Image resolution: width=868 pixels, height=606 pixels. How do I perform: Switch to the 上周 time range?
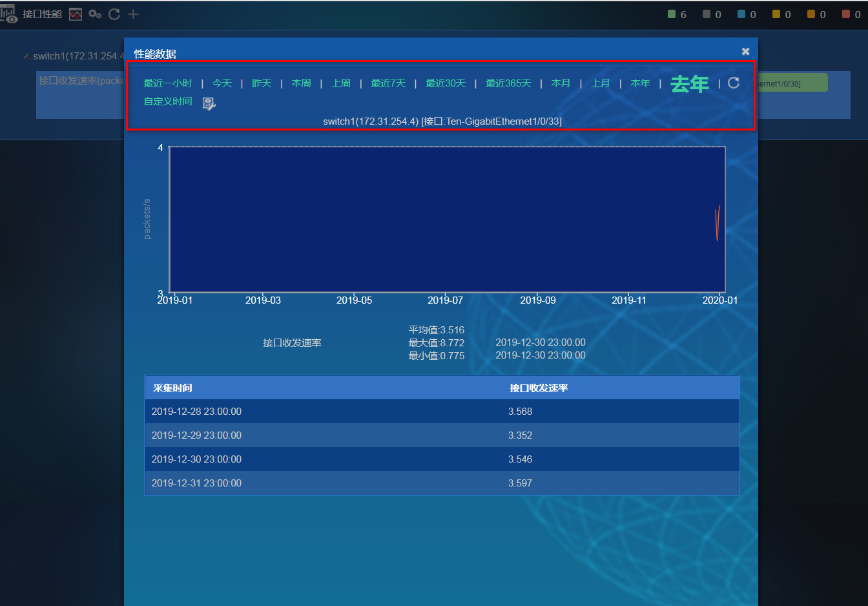click(341, 83)
